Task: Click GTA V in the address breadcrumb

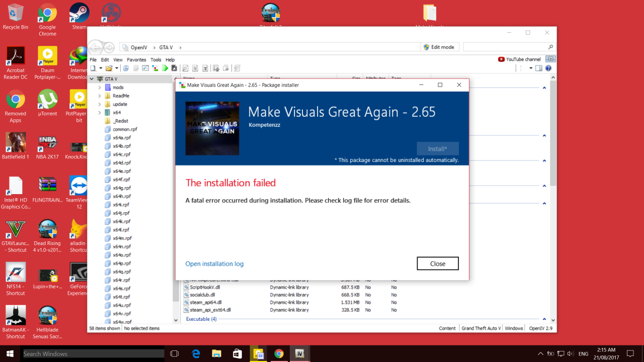Action: click(166, 47)
